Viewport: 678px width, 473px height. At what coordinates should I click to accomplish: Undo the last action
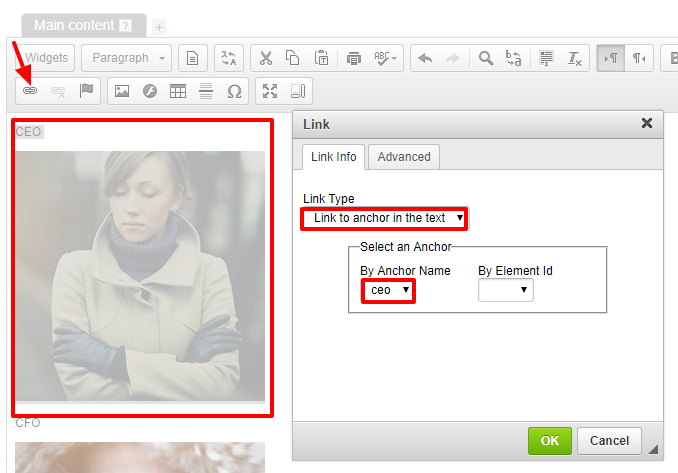425,58
